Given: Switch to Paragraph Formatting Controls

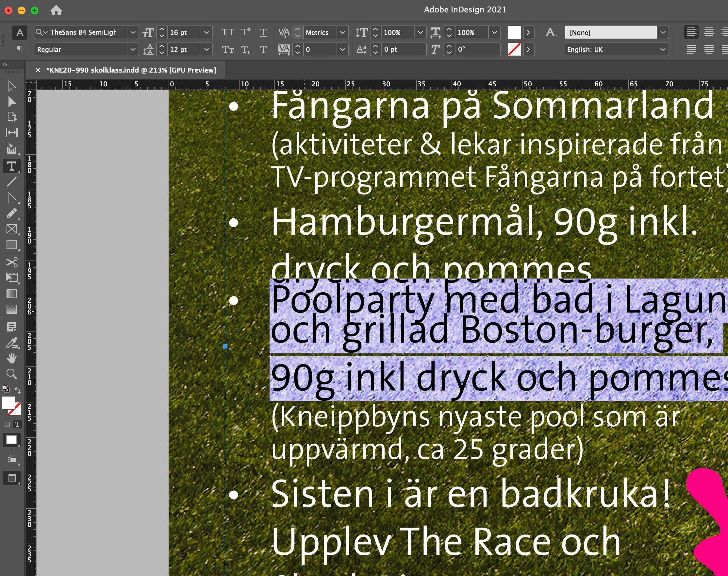Looking at the screenshot, I should pyautogui.click(x=20, y=49).
